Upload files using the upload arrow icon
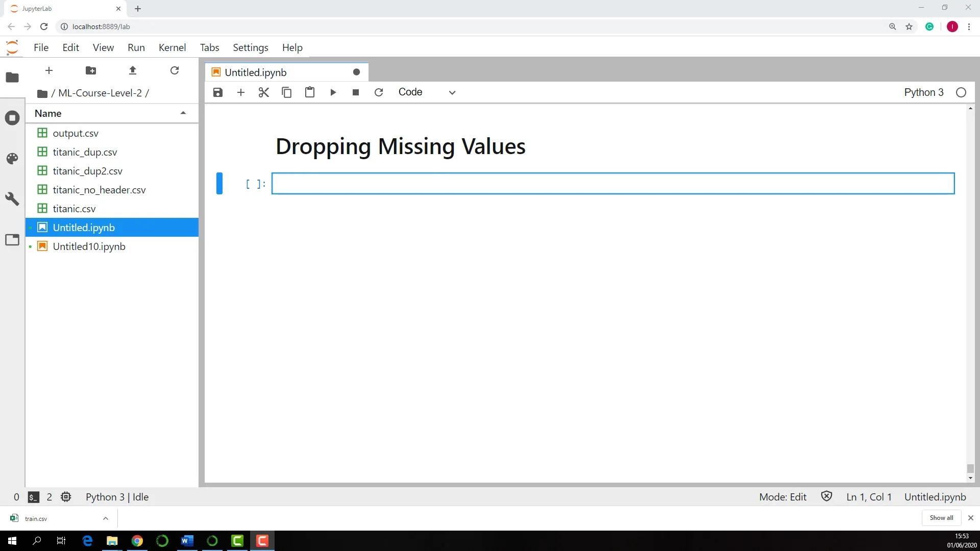 (x=132, y=70)
